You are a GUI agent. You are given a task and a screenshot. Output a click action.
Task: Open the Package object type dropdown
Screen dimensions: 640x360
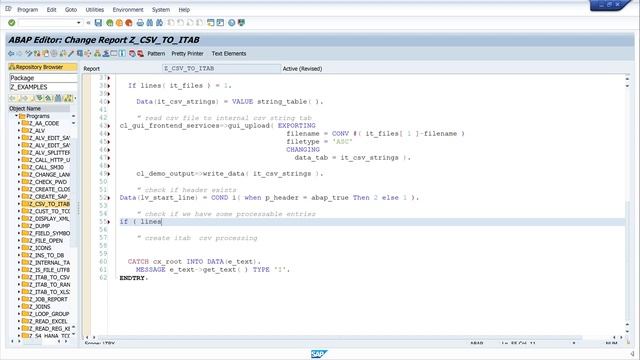coord(43,78)
